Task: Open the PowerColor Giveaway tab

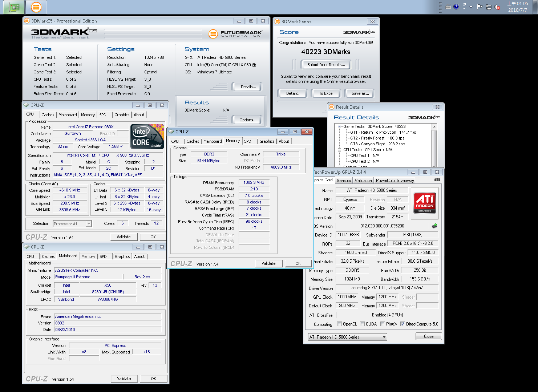Action: pyautogui.click(x=395, y=181)
